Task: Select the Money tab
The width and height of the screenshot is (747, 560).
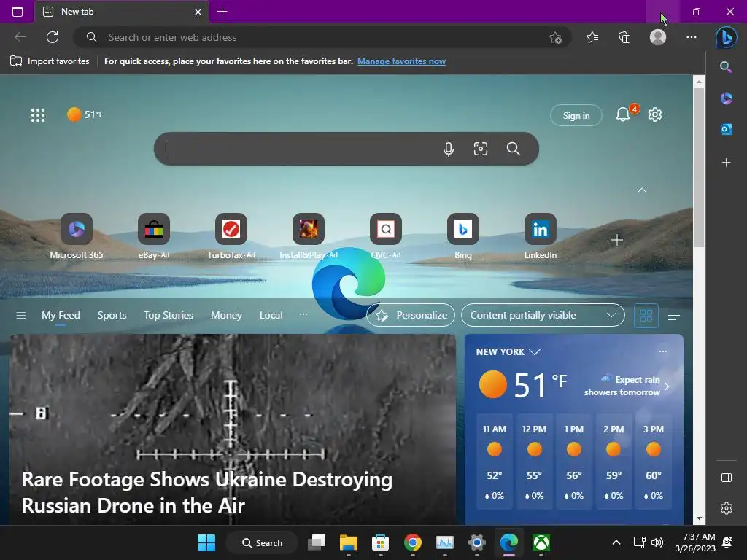Action: pyautogui.click(x=226, y=315)
